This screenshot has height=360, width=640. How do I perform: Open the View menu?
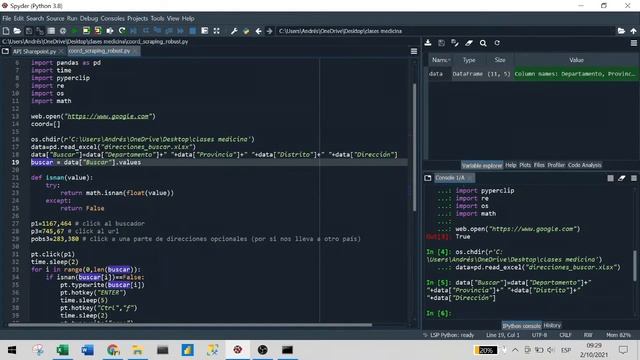click(173, 18)
